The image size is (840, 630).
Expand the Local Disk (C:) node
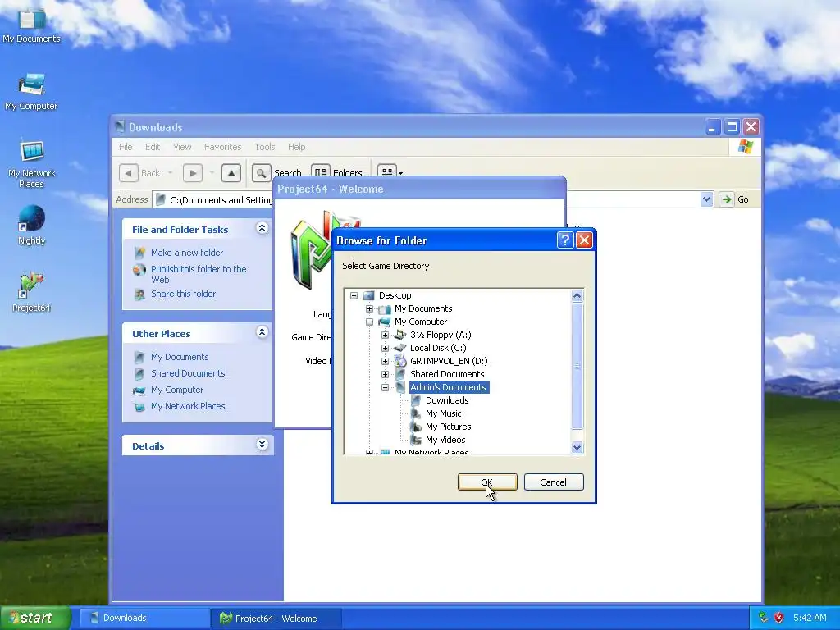(x=386, y=348)
